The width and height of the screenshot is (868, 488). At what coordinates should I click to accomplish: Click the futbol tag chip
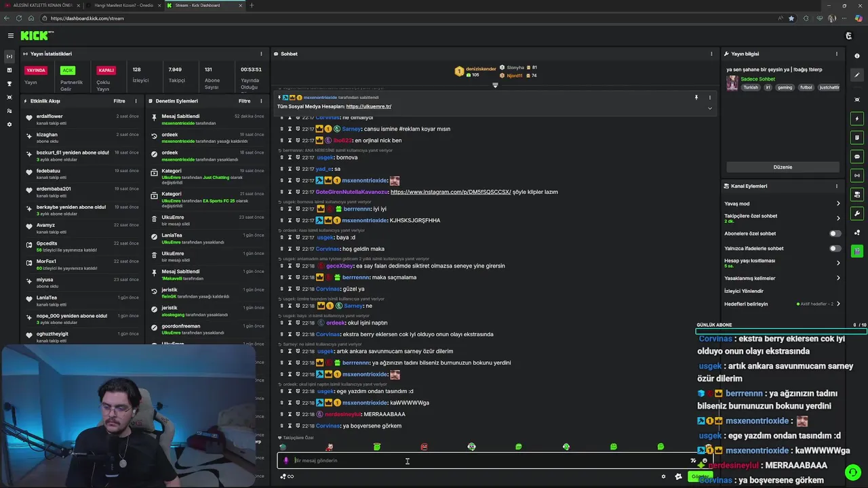click(x=806, y=87)
